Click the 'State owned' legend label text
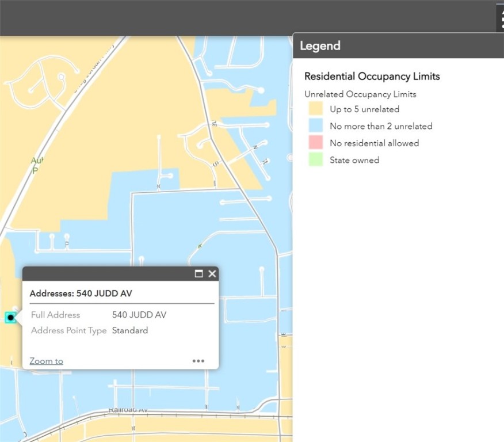 coord(354,160)
